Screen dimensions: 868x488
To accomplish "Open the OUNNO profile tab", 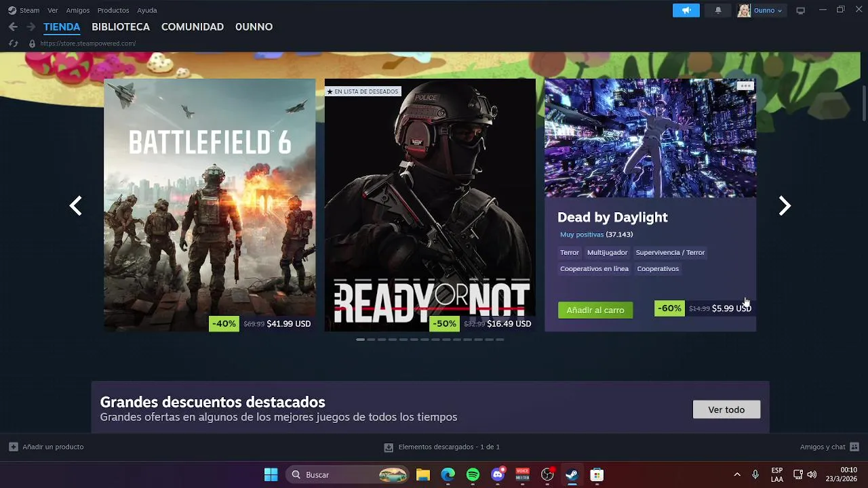I will point(254,27).
